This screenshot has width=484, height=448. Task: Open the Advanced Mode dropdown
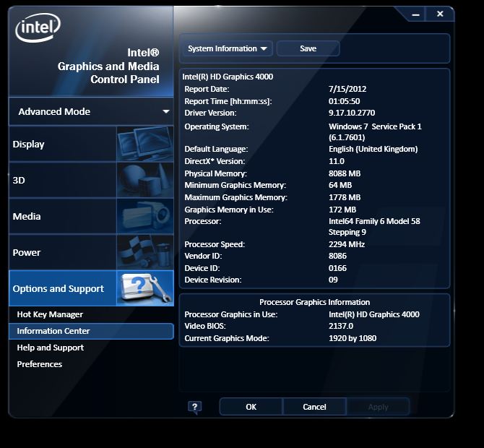[x=91, y=111]
